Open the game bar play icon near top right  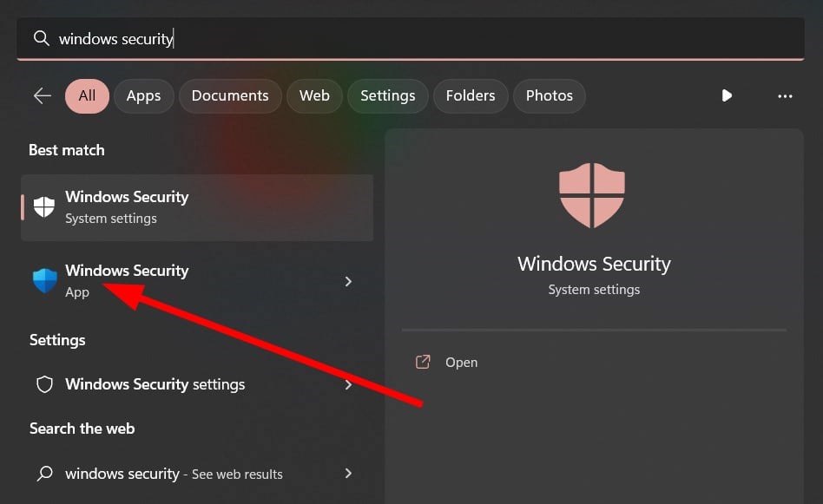coord(727,96)
